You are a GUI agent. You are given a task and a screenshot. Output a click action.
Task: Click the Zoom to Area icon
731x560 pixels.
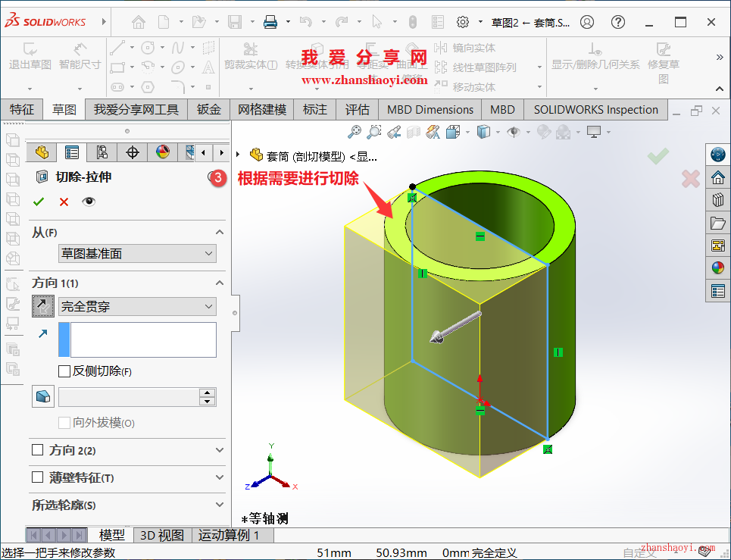374,132
